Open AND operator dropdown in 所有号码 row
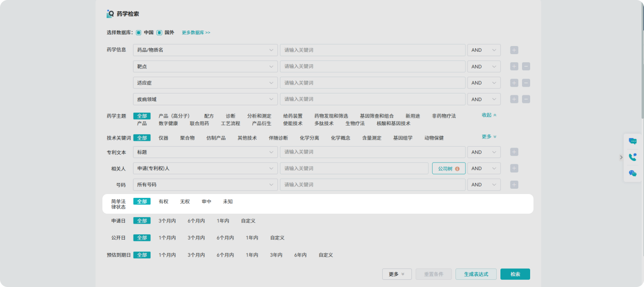The width and height of the screenshot is (644, 287). pyautogui.click(x=484, y=184)
